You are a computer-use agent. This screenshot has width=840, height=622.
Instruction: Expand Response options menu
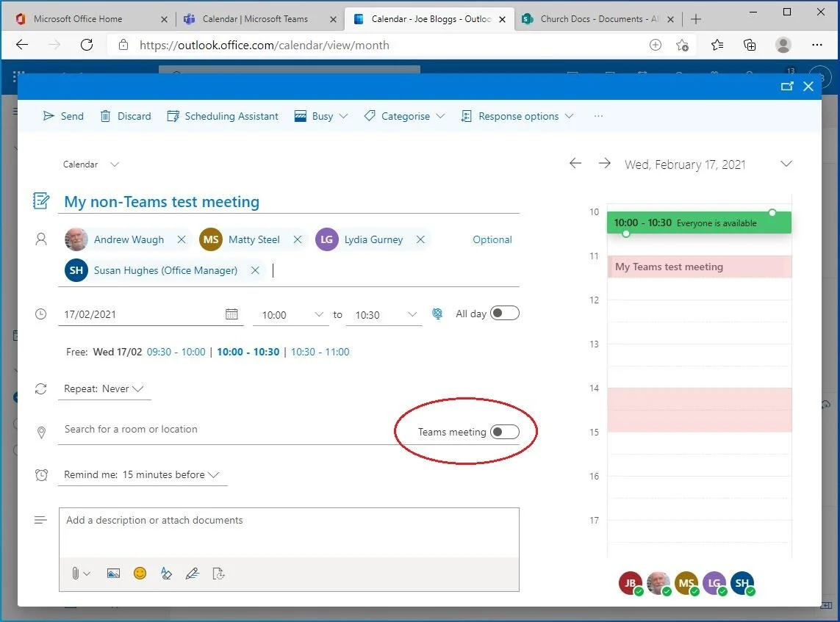click(x=517, y=116)
